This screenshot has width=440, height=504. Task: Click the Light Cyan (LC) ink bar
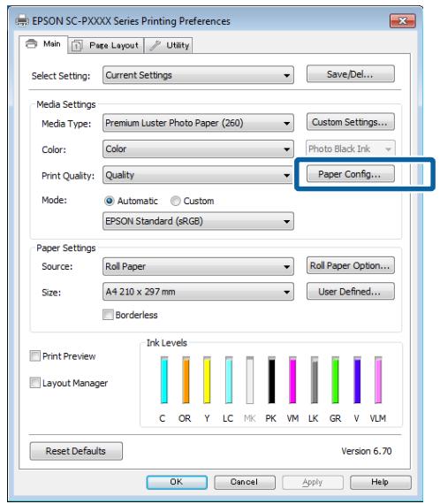pyautogui.click(x=229, y=379)
